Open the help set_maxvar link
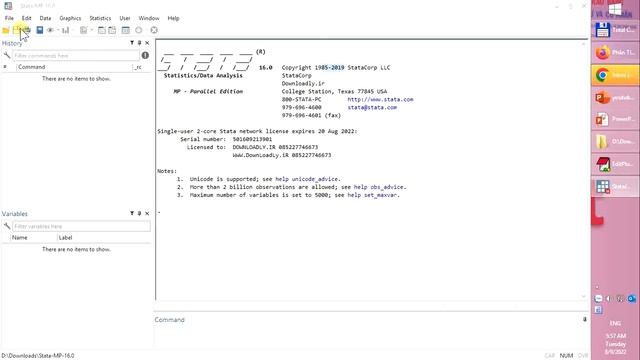This screenshot has width=640, height=360. tap(373, 195)
